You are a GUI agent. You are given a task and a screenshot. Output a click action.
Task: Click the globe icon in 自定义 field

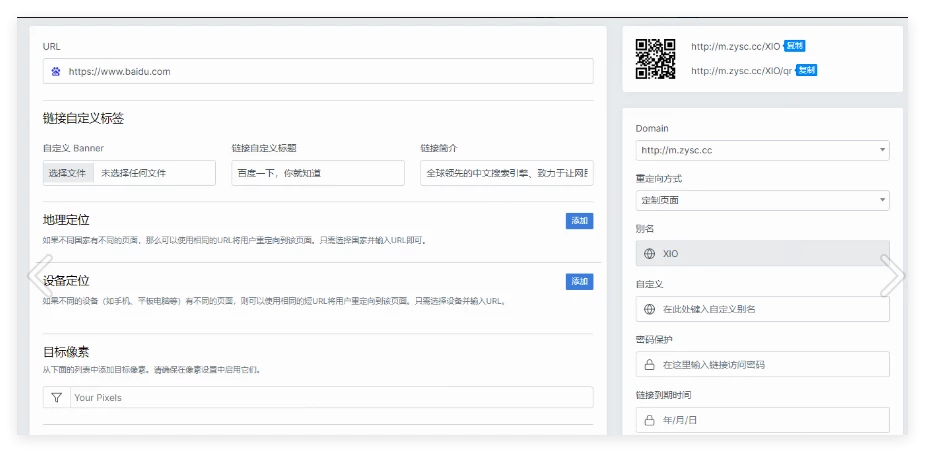(x=650, y=309)
